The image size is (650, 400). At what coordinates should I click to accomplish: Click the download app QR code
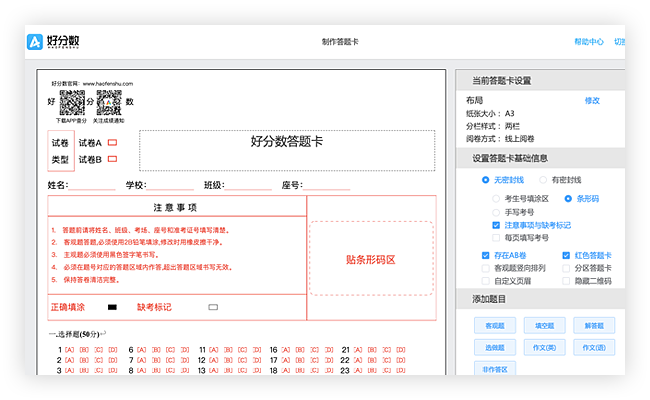point(72,102)
